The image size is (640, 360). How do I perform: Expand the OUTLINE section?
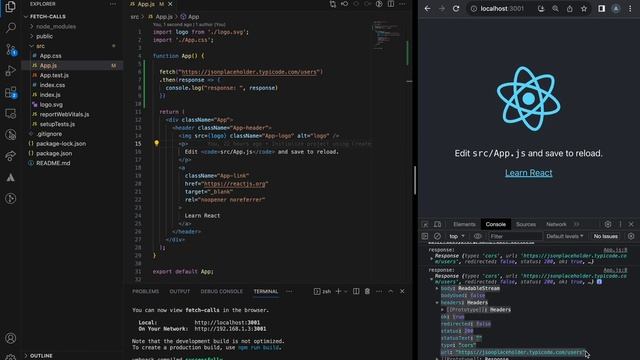click(x=26, y=356)
